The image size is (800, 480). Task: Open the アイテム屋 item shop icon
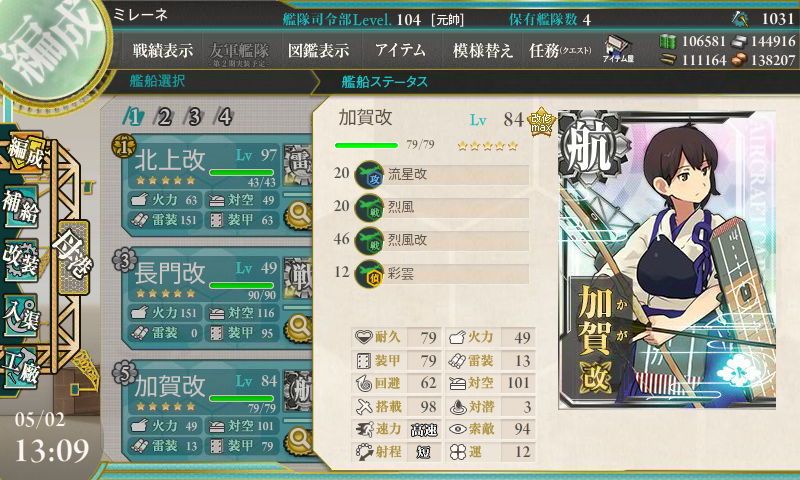618,50
